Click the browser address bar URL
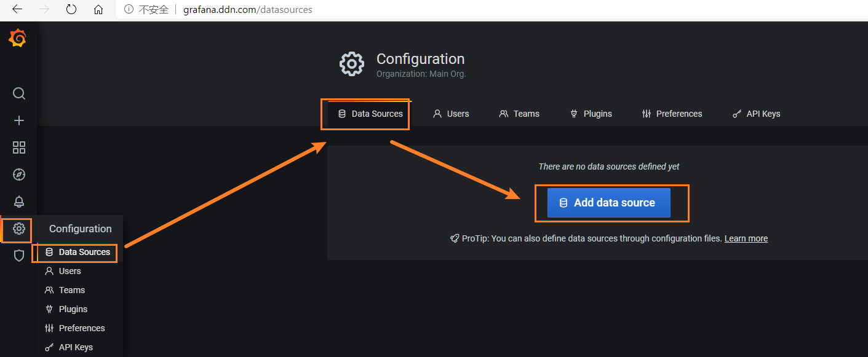Screen dimensions: 868x357 click(247, 9)
